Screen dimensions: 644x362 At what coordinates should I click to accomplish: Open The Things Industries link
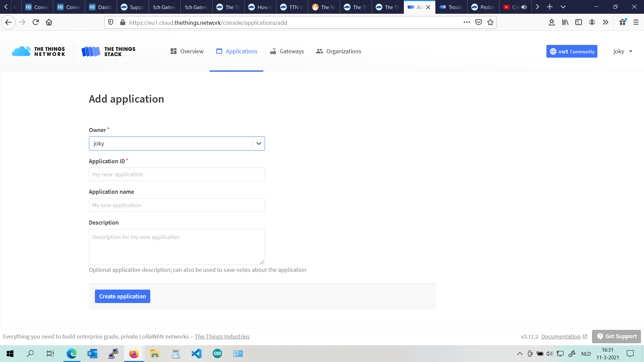(x=222, y=337)
